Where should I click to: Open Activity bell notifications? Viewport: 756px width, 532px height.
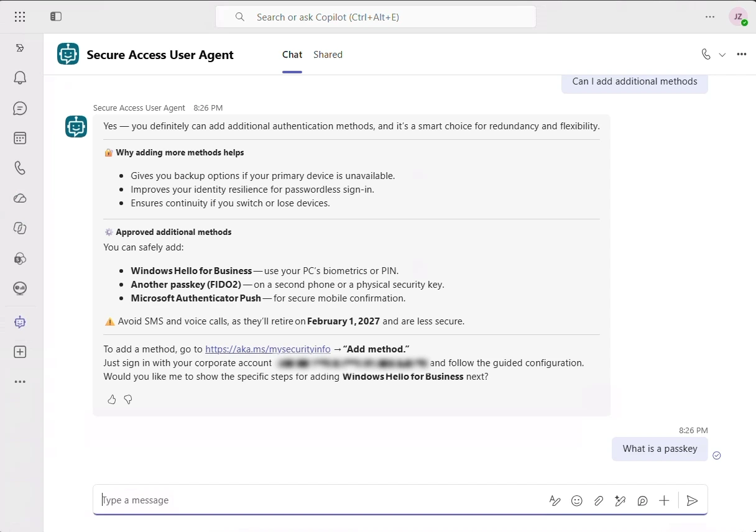pos(20,78)
